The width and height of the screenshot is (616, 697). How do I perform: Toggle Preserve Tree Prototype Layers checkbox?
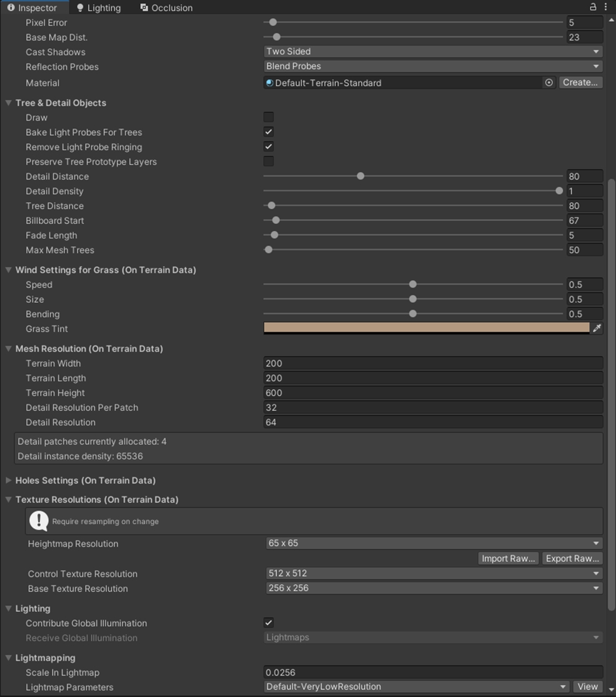(x=268, y=161)
